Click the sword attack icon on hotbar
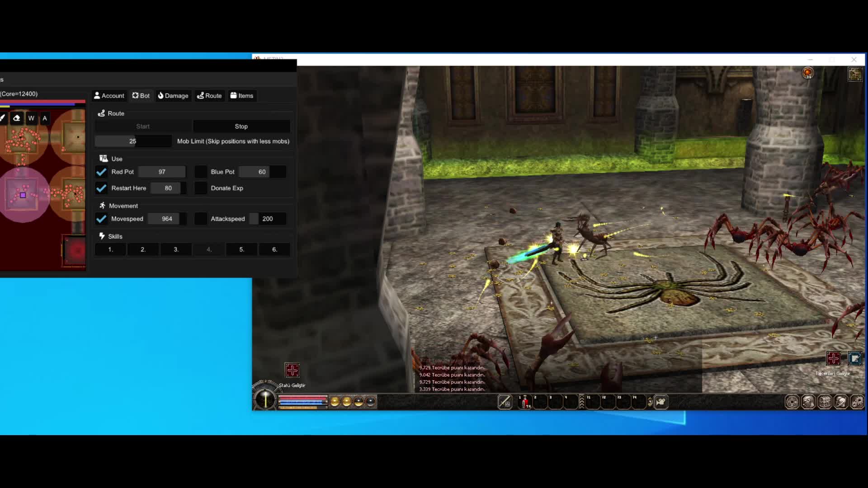 (x=505, y=402)
